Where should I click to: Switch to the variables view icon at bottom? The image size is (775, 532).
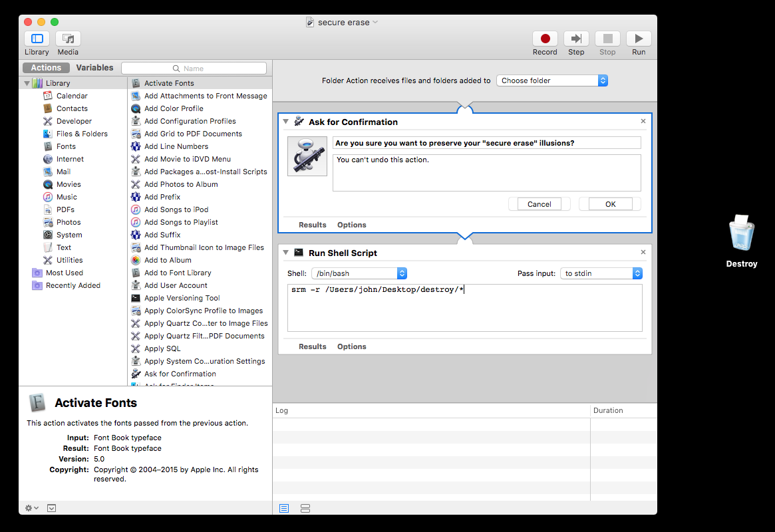[305, 508]
